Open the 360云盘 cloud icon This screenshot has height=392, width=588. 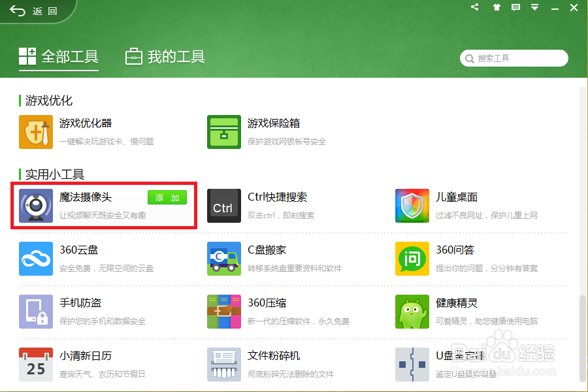click(x=35, y=259)
